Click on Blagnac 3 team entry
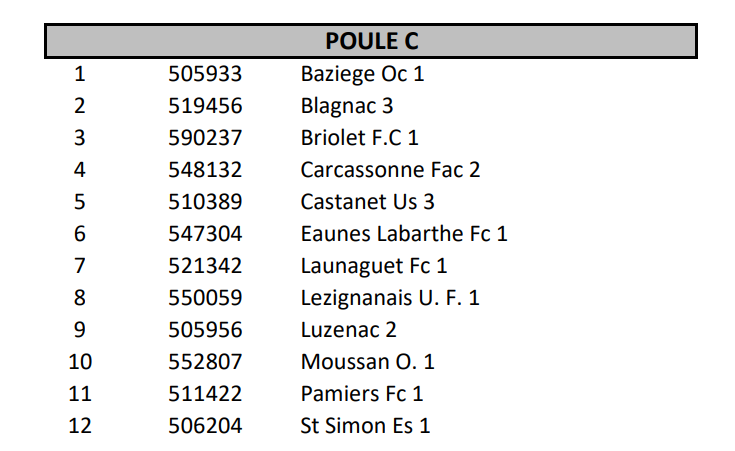The image size is (735, 451). (347, 106)
